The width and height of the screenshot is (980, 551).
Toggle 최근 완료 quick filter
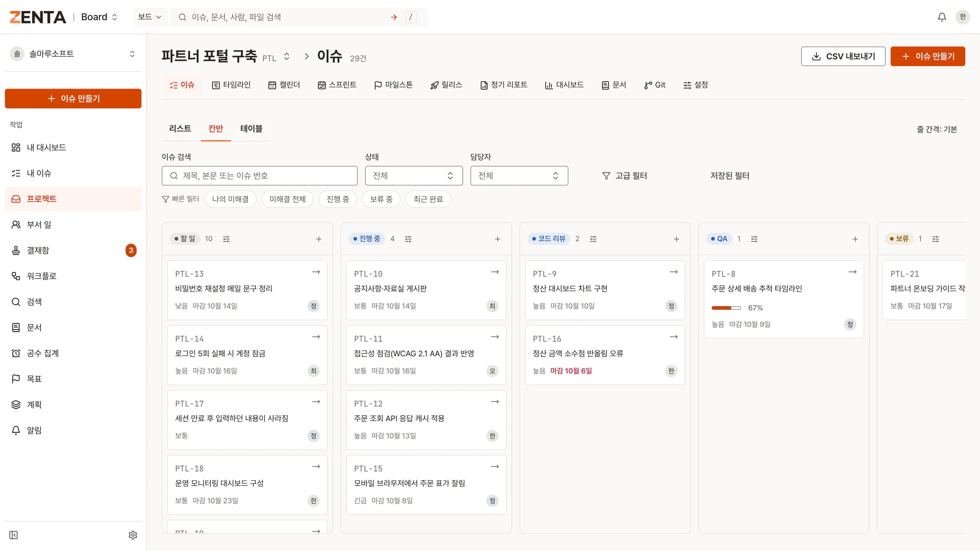click(428, 199)
